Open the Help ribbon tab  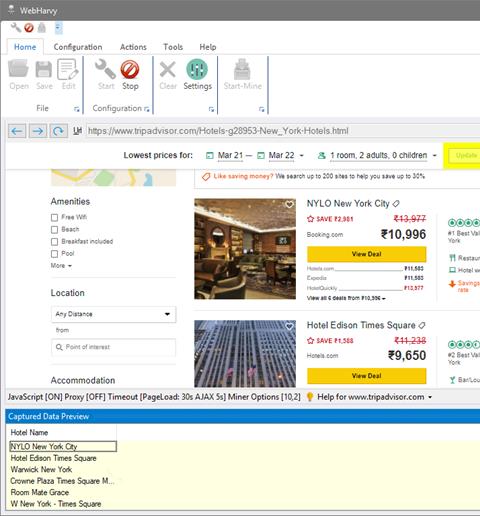pyautogui.click(x=208, y=47)
